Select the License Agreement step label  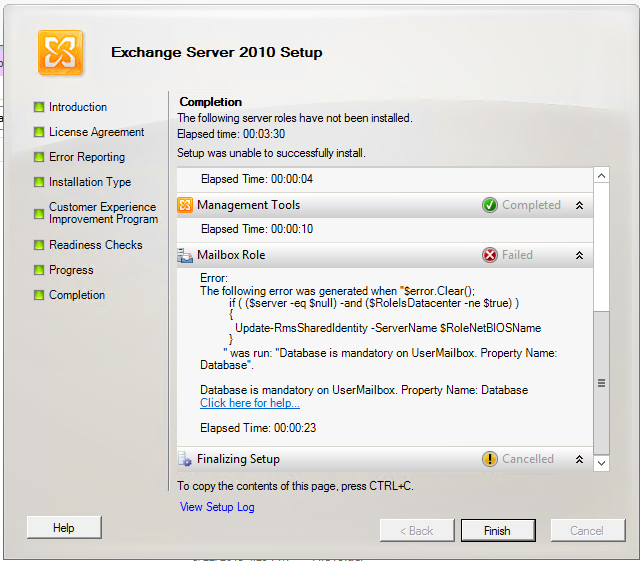(x=96, y=132)
